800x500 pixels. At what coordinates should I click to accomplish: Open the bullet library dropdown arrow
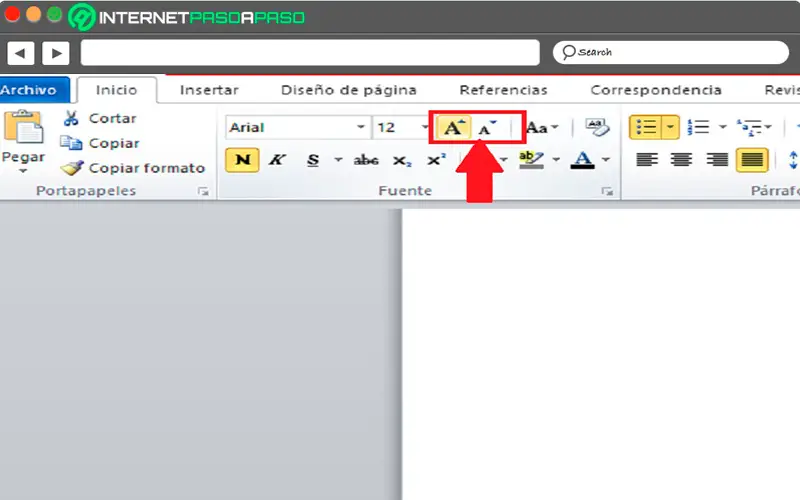click(x=671, y=127)
